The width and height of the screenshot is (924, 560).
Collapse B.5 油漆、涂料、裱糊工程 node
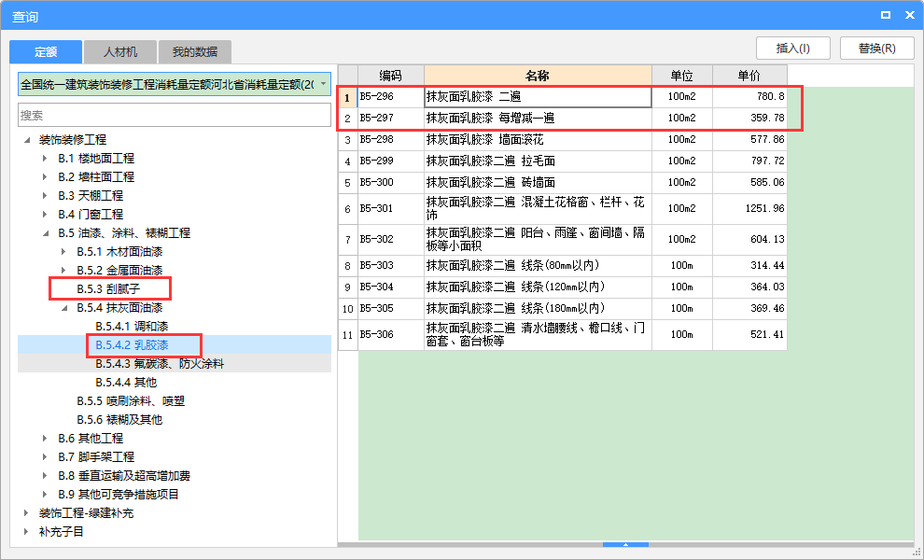pyautogui.click(x=46, y=233)
